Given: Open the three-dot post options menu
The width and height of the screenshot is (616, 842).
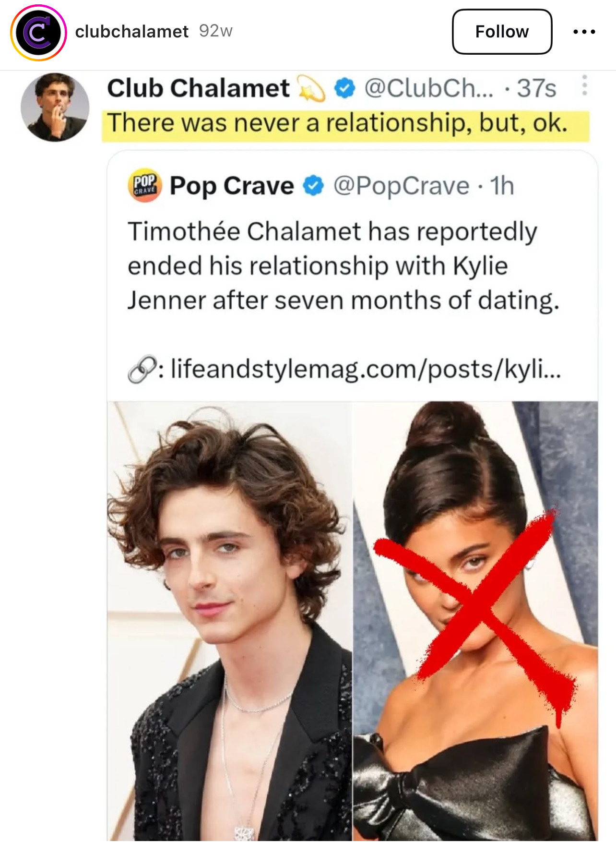Looking at the screenshot, I should 584,32.
